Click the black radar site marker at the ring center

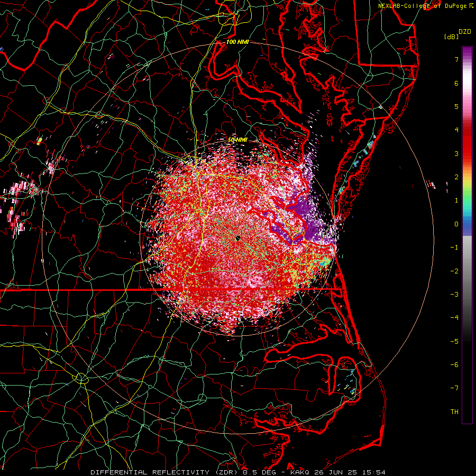pos(237,239)
